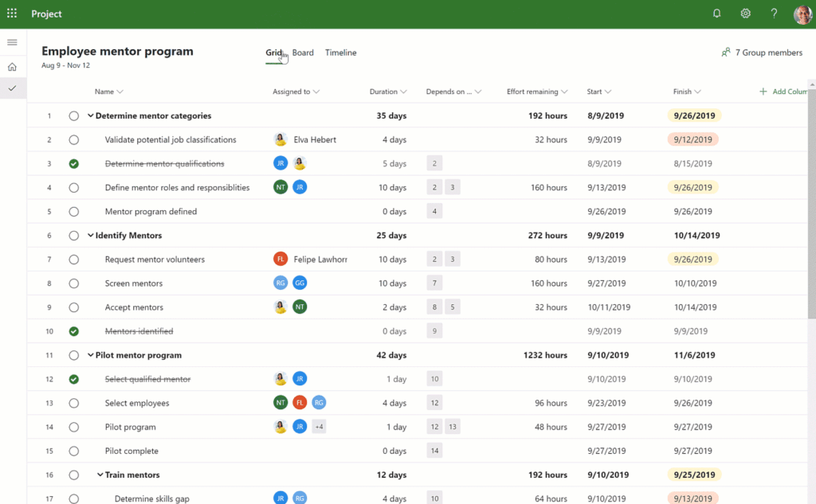The width and height of the screenshot is (816, 504).
Task: Open Depends on column dropdown
Action: (x=478, y=92)
